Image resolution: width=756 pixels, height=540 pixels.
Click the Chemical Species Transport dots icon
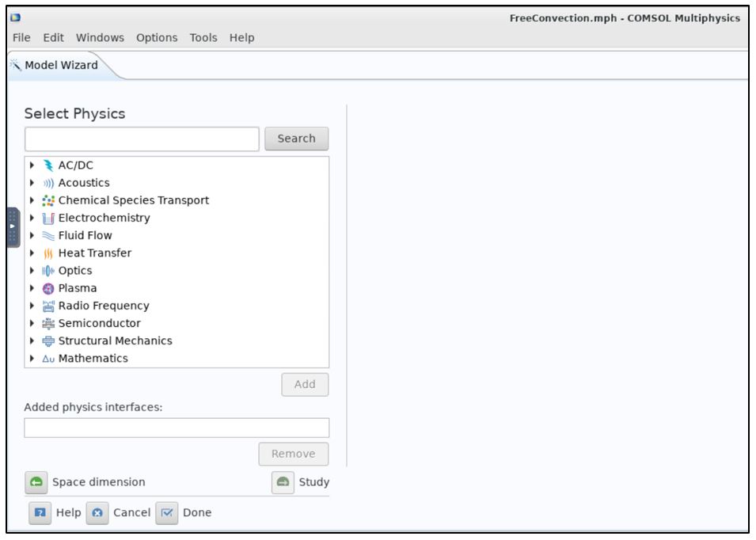point(48,200)
